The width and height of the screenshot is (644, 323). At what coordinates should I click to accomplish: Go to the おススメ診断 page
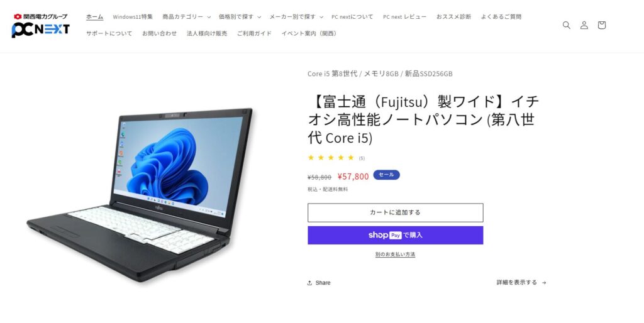pyautogui.click(x=453, y=17)
